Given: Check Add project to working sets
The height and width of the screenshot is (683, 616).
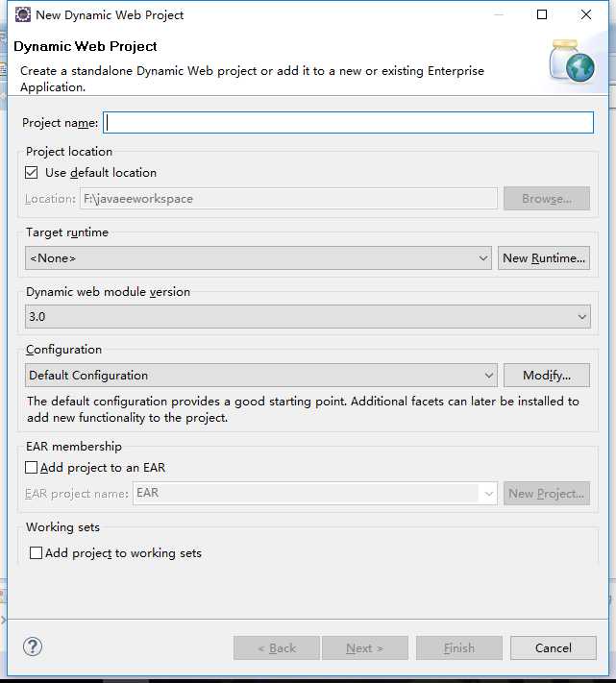Looking at the screenshot, I should 37,553.
